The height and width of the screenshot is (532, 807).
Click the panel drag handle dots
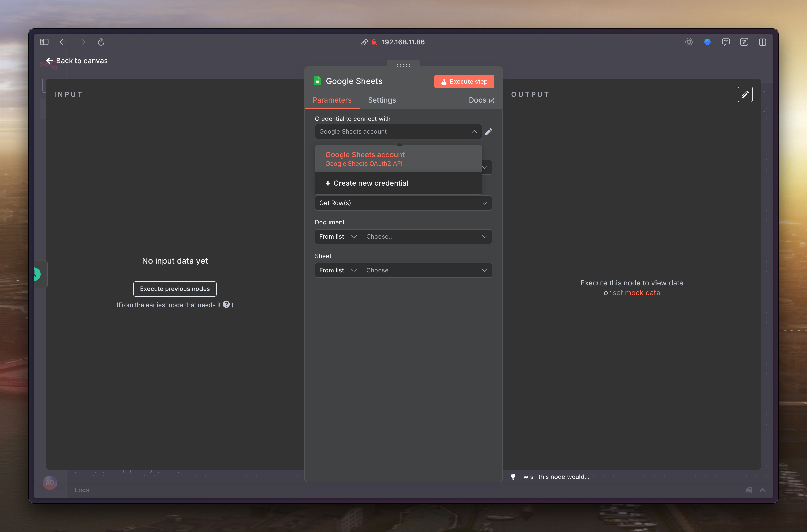(x=403, y=66)
